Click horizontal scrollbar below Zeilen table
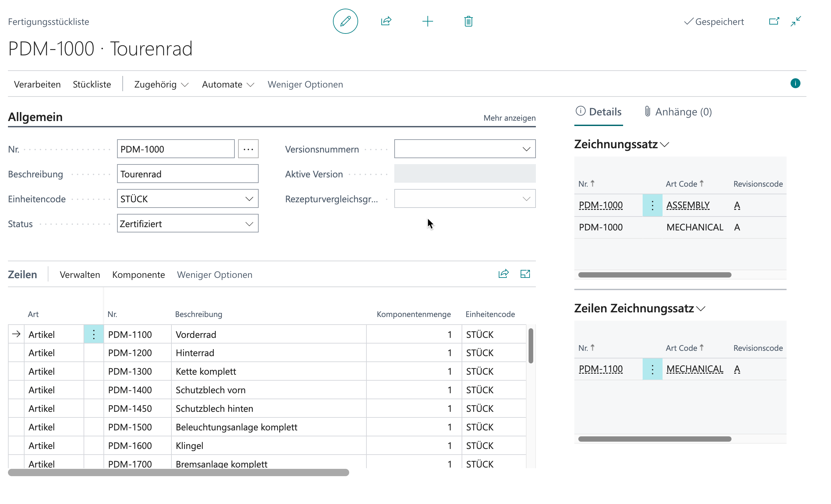The height and width of the screenshot is (504, 831). tap(178, 472)
